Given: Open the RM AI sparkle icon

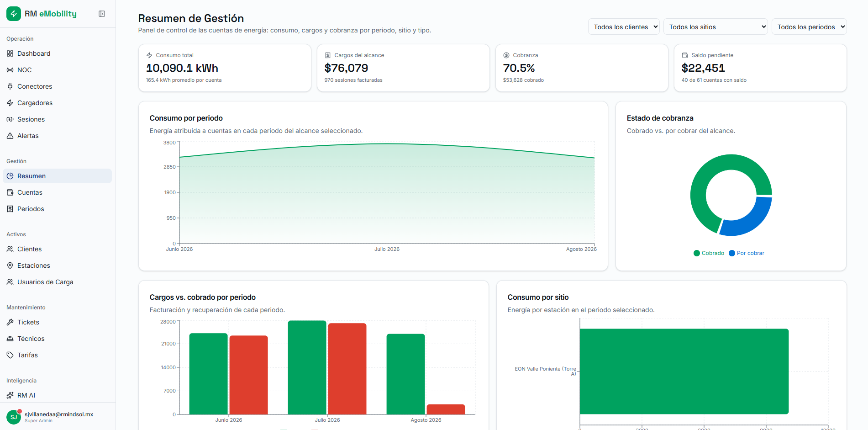Looking at the screenshot, I should (x=10, y=395).
